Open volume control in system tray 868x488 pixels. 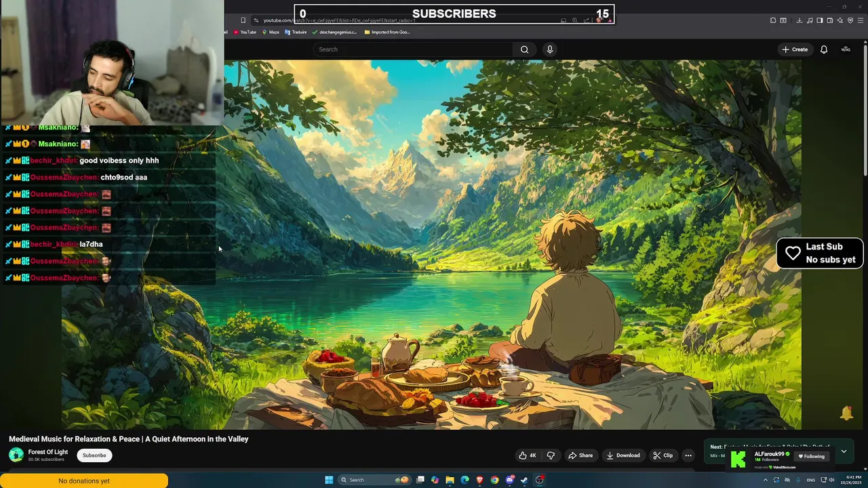tap(831, 480)
